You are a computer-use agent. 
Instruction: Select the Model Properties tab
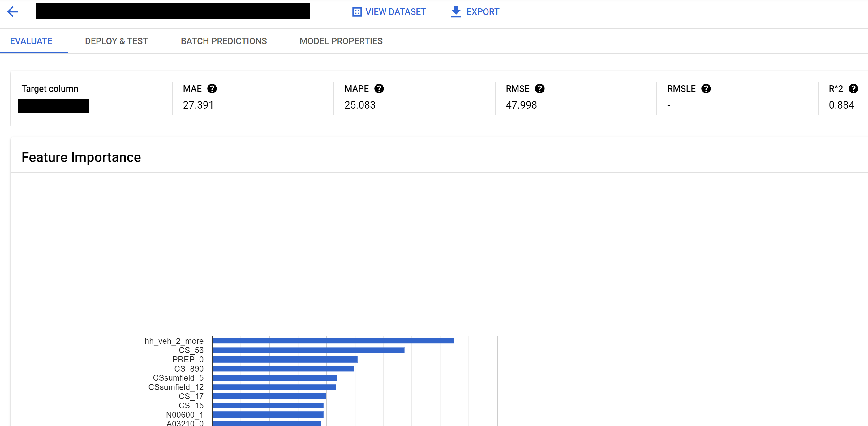341,41
